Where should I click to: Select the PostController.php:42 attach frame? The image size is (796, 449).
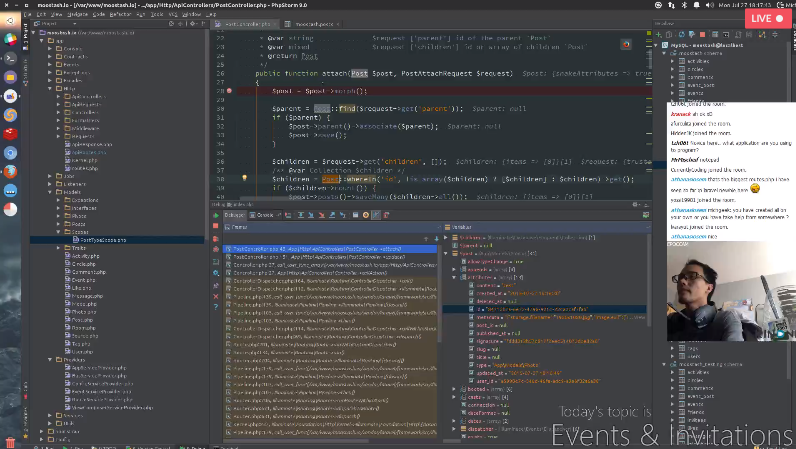330,249
